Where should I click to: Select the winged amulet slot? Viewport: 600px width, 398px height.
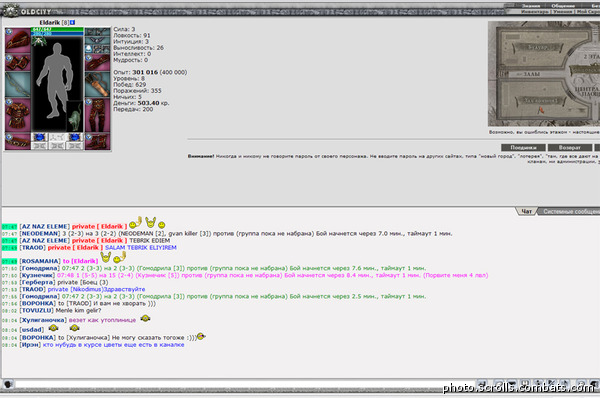[x=97, y=41]
